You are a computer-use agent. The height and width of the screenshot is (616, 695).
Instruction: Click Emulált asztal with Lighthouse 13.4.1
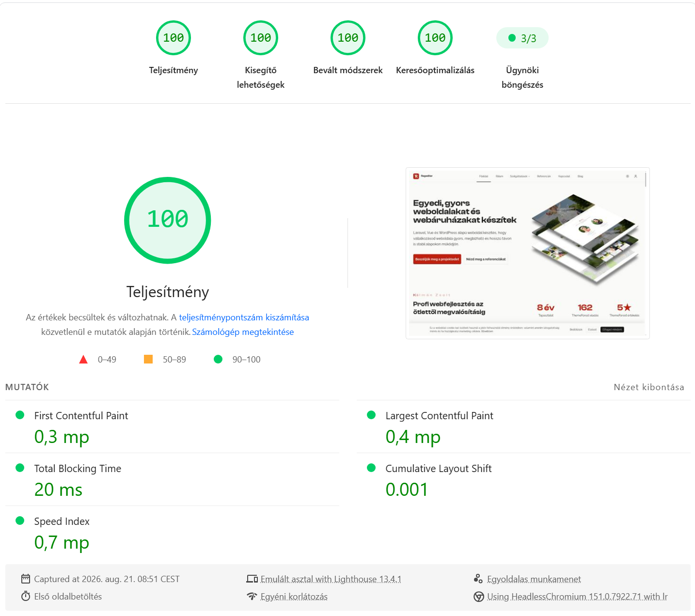pyautogui.click(x=331, y=579)
